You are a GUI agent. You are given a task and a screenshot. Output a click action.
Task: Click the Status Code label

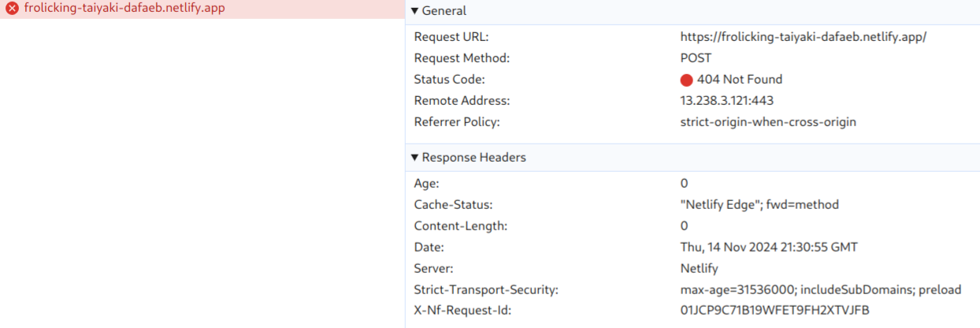[x=449, y=80]
